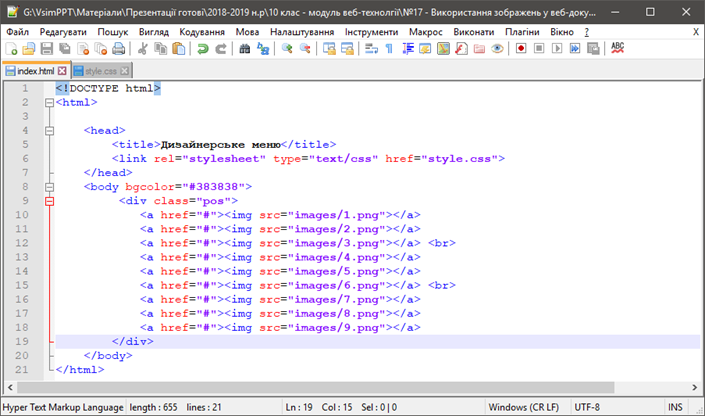
Task: Click the Copy toolbar icon
Action: pyautogui.click(x=161, y=49)
